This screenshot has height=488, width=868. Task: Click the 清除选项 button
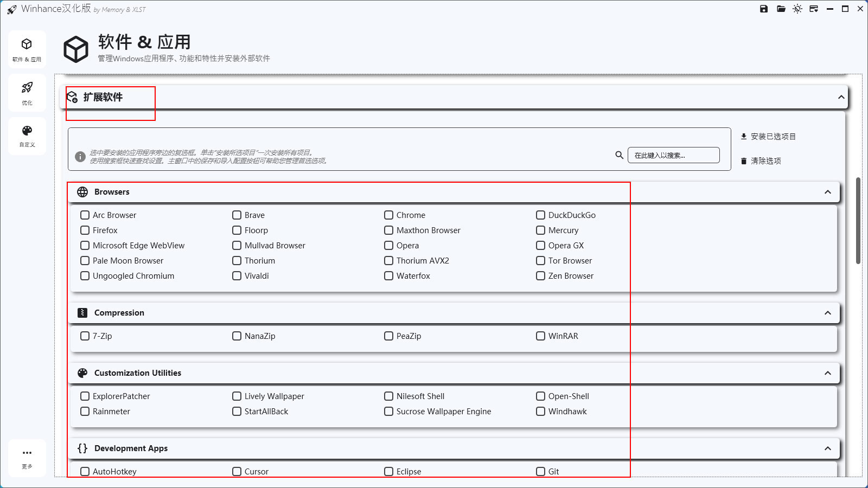point(761,161)
